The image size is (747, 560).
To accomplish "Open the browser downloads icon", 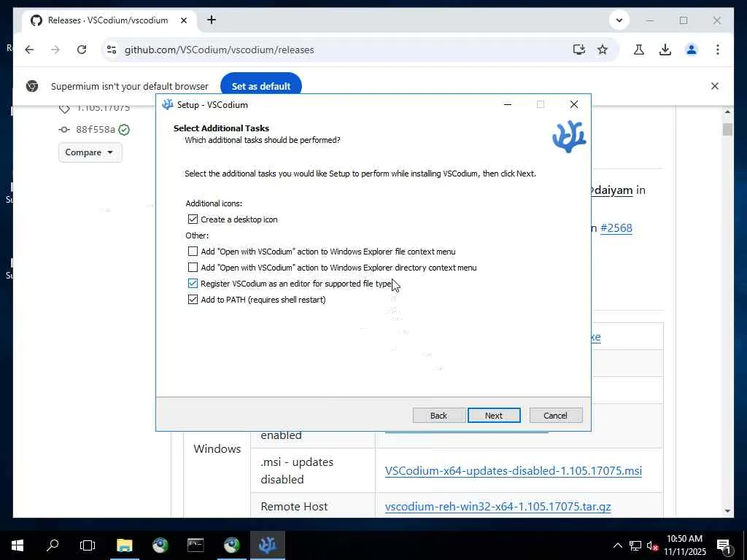I will tap(665, 50).
